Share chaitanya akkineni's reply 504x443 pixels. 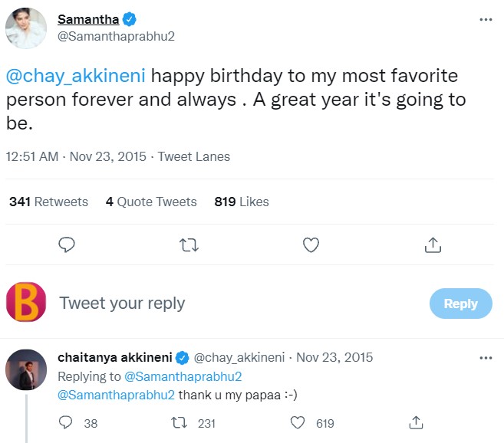(x=417, y=423)
